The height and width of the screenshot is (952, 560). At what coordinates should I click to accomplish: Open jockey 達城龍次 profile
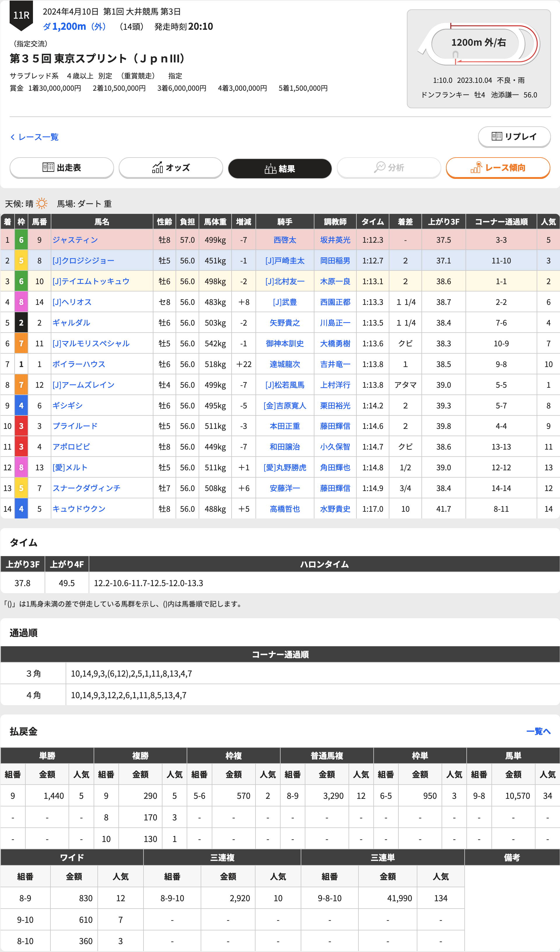pos(285,364)
